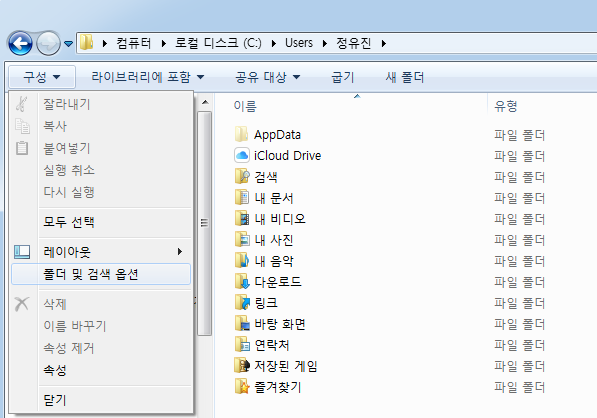597x418 pixels.
Task: Select 로컬 디스크 (C:) breadcrumb
Action: 218,43
